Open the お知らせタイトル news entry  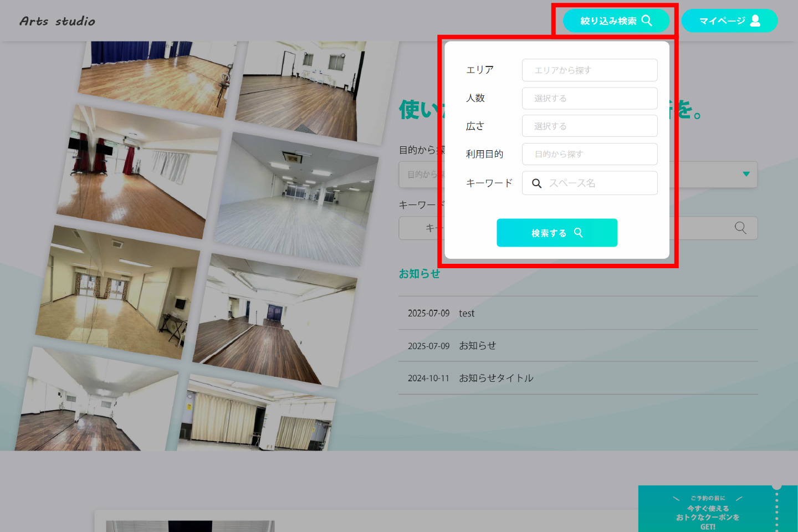point(495,378)
